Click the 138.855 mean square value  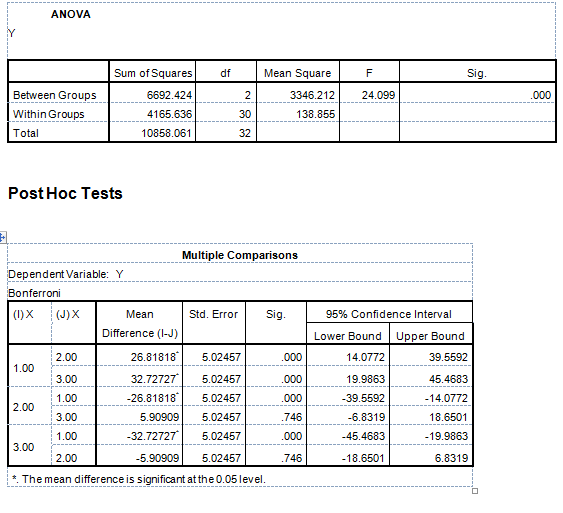[x=316, y=114]
